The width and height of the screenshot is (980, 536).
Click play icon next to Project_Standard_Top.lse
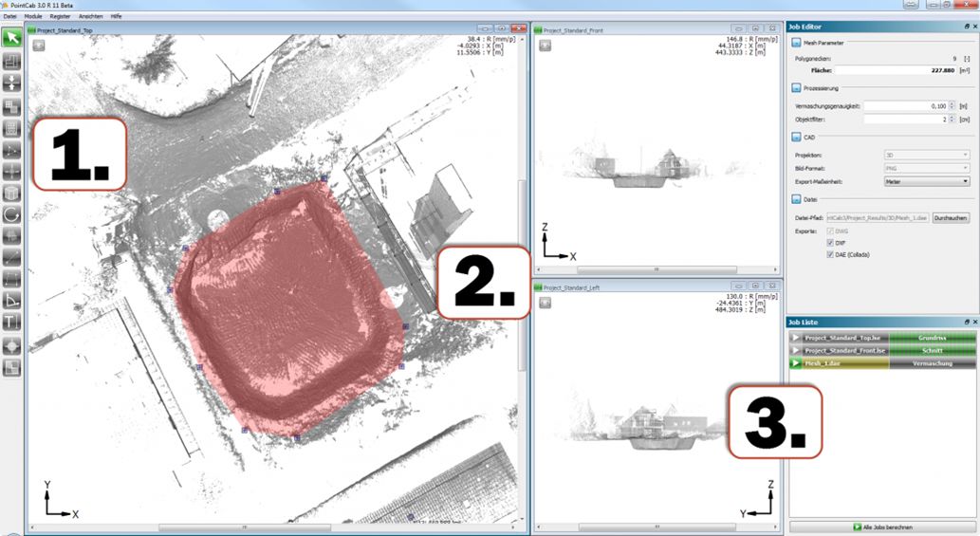click(795, 337)
